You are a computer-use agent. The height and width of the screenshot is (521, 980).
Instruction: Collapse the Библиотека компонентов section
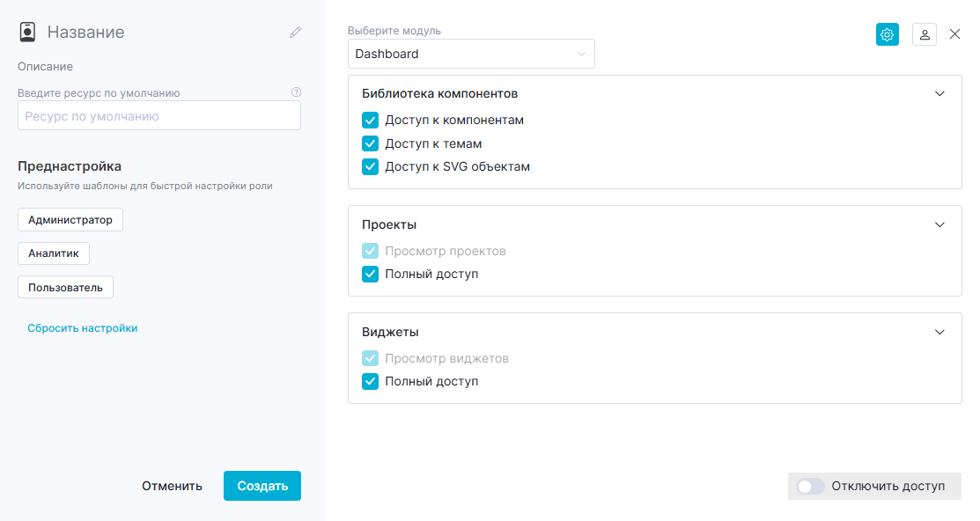click(939, 93)
